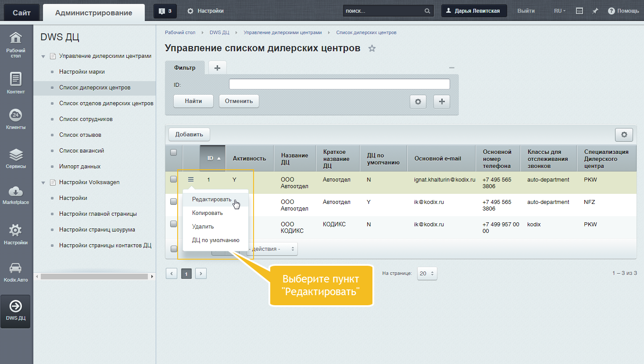This screenshot has width=644, height=364.
Task: Open the Контент sidebar section
Action: 16,83
